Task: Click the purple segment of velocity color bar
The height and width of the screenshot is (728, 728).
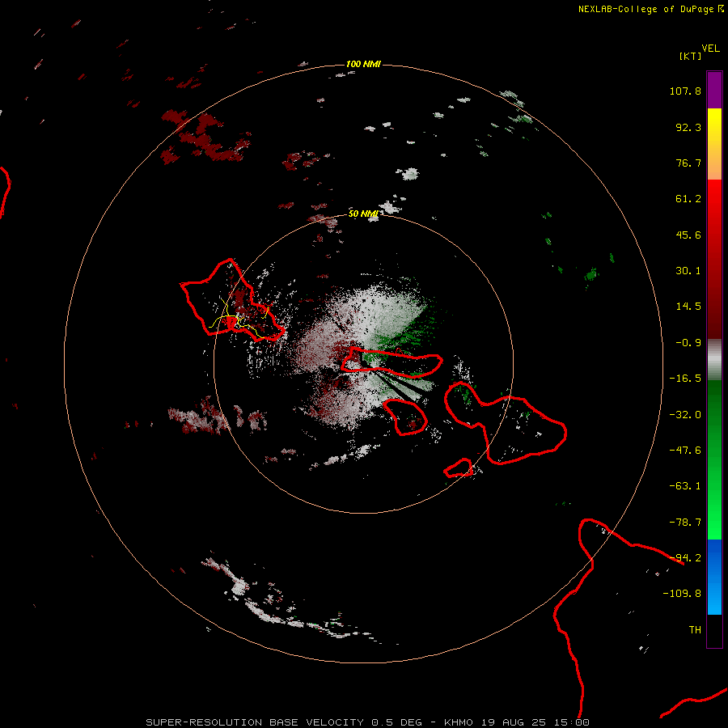Action: [x=714, y=90]
